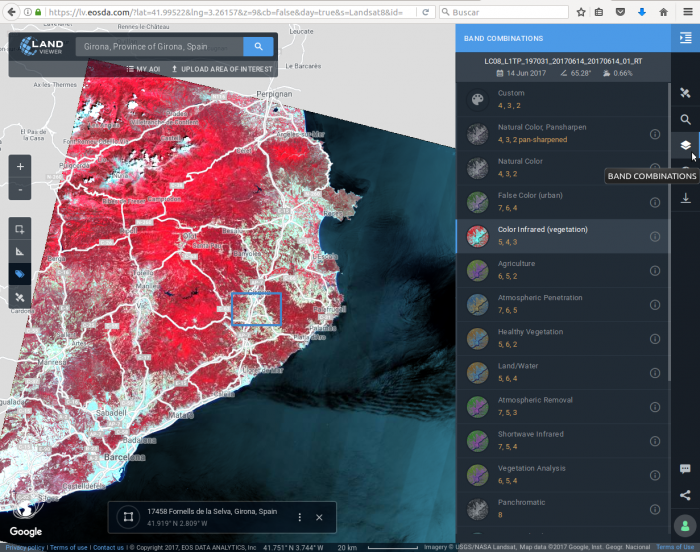Show info for Land/Water
The image size is (700, 552).
coord(655,373)
